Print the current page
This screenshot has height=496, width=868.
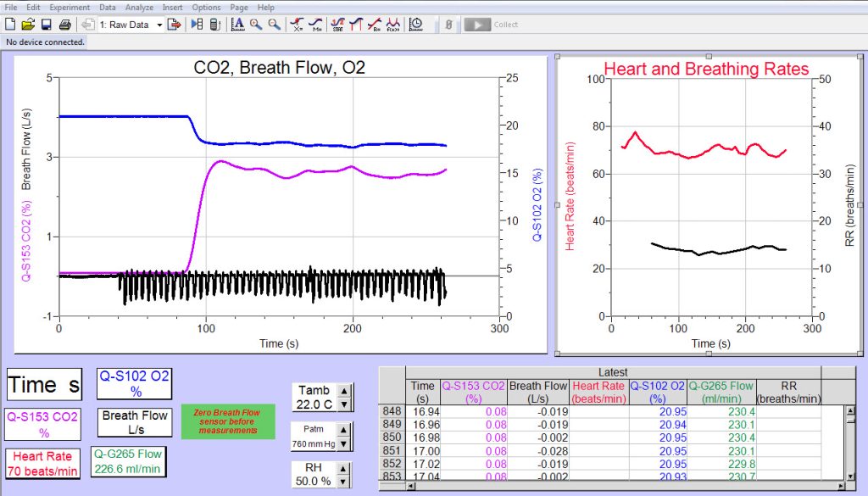pyautogui.click(x=64, y=25)
